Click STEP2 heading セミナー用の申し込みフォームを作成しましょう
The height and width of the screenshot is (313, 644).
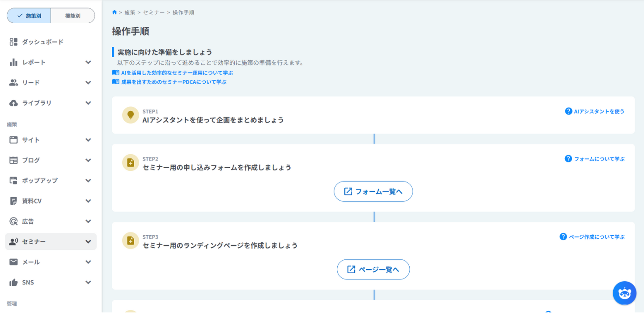pyautogui.click(x=217, y=167)
